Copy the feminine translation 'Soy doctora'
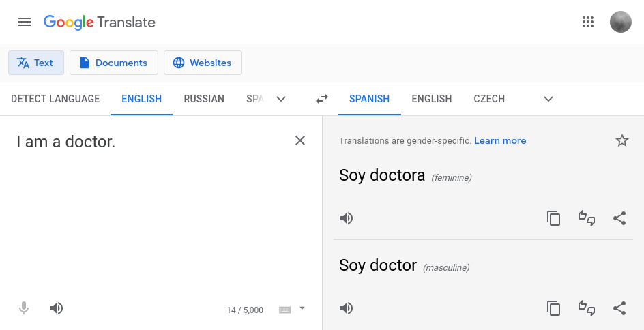 pos(553,218)
